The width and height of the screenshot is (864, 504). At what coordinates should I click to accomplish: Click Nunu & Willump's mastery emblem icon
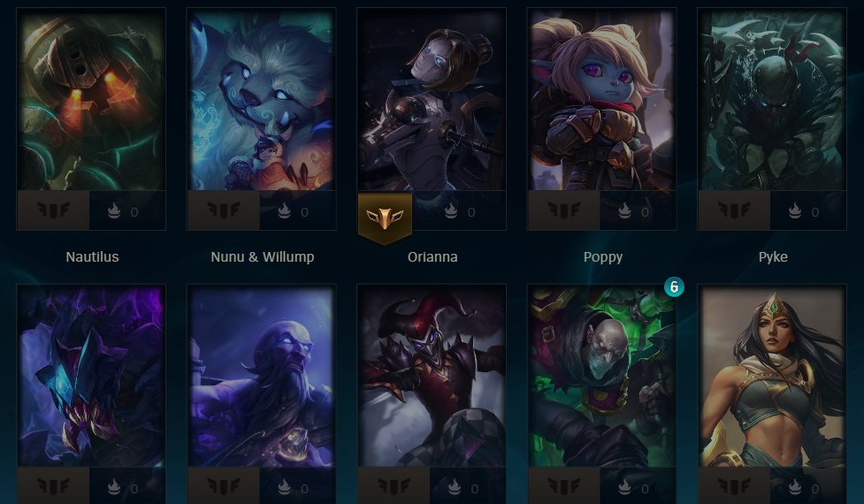tap(224, 210)
